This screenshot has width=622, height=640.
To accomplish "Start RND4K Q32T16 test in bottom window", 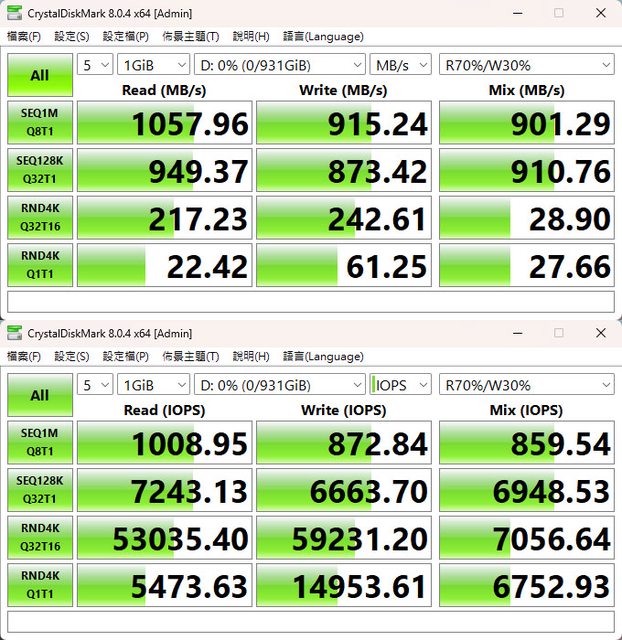I will [x=39, y=538].
